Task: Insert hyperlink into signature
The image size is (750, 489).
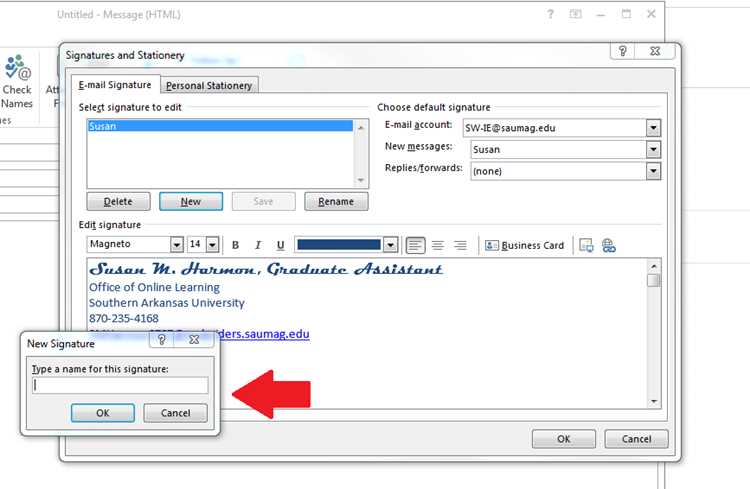Action: pyautogui.click(x=608, y=245)
